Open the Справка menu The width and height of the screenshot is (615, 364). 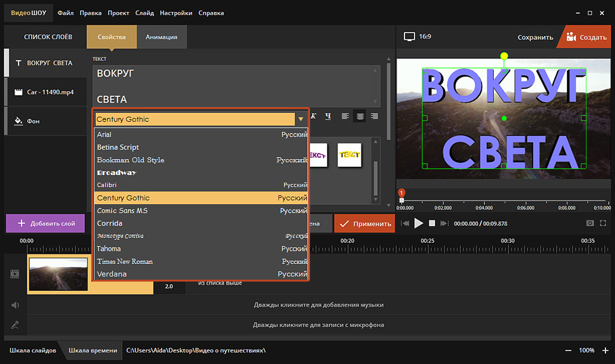click(211, 13)
